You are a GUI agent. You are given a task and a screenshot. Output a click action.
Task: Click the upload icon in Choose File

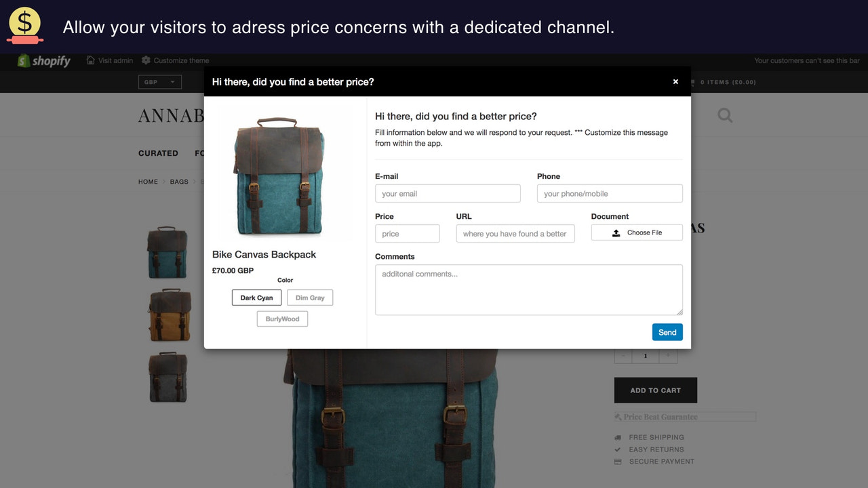click(x=616, y=232)
